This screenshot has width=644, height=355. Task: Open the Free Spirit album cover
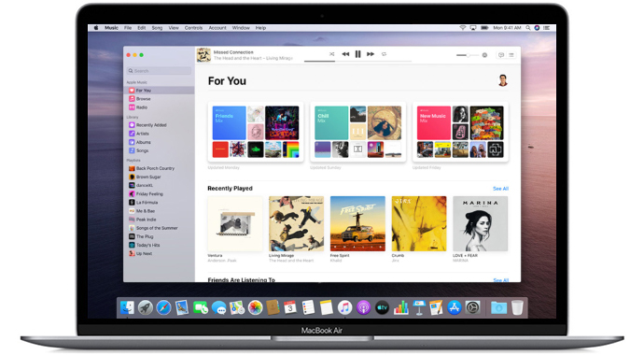(x=357, y=223)
